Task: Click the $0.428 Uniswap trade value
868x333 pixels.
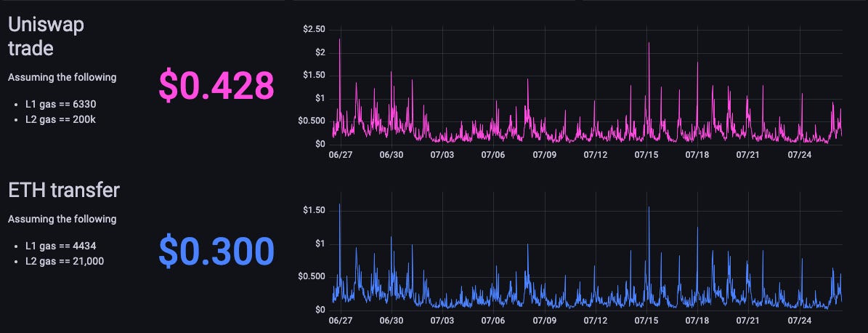Action: click(x=216, y=85)
